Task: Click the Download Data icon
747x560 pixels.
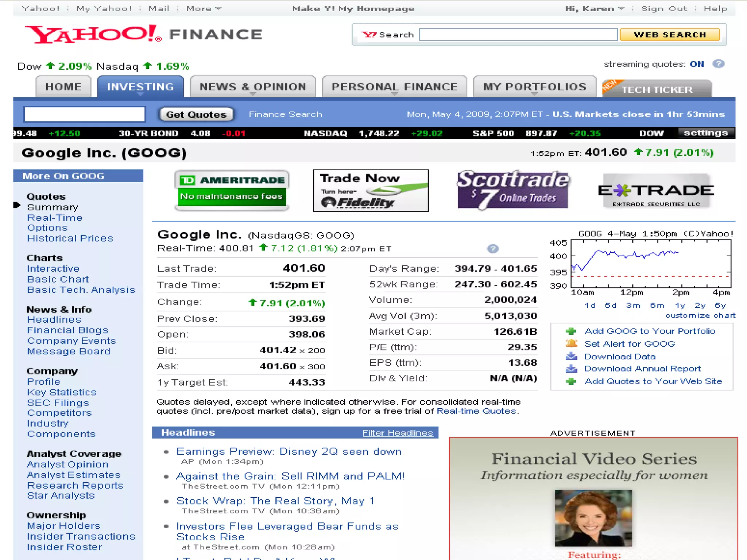Action: (x=571, y=356)
